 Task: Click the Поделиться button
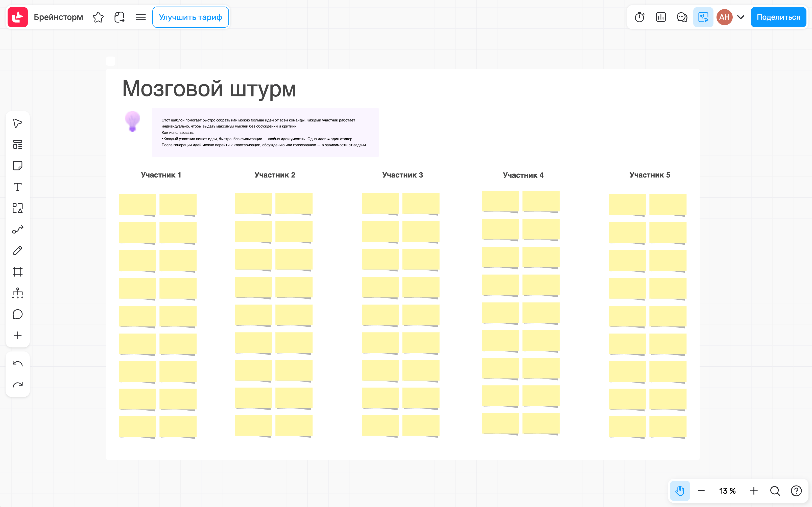tap(778, 17)
